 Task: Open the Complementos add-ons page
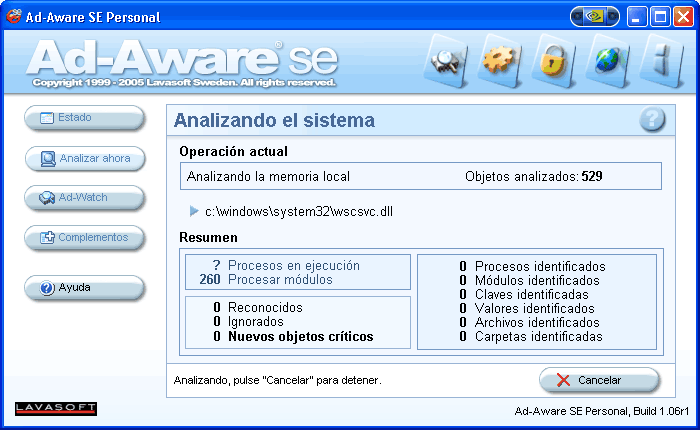click(x=85, y=238)
